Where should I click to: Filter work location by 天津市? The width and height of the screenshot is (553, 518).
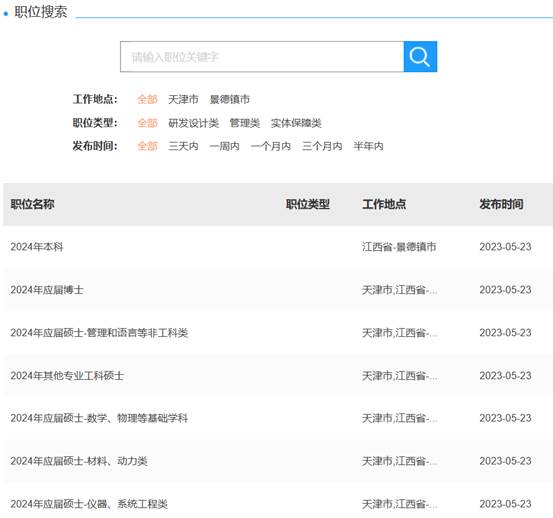pyautogui.click(x=183, y=99)
